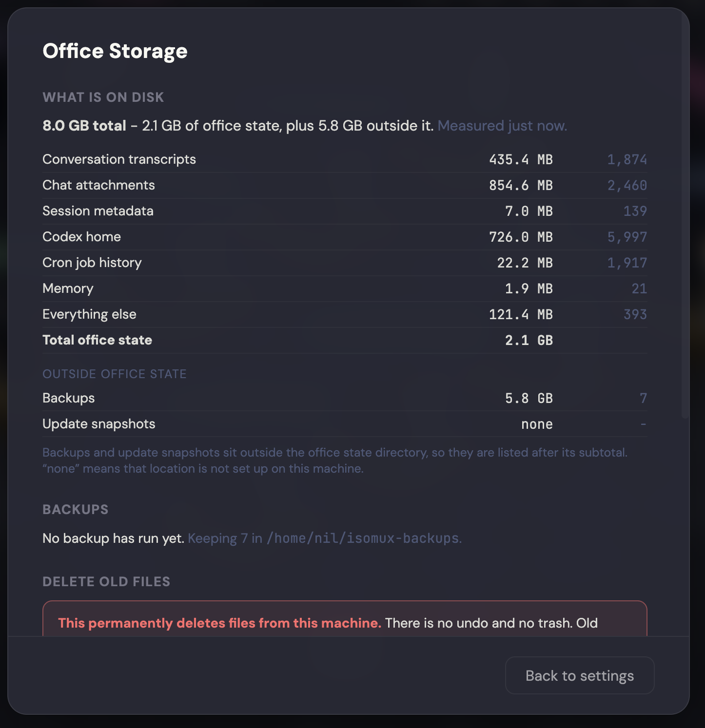Click the Codex home row

point(345,237)
